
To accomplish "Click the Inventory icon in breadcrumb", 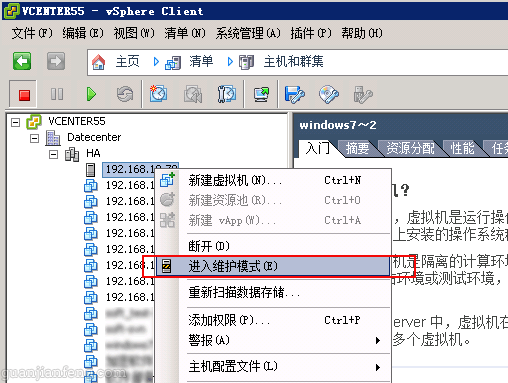I will click(173, 63).
